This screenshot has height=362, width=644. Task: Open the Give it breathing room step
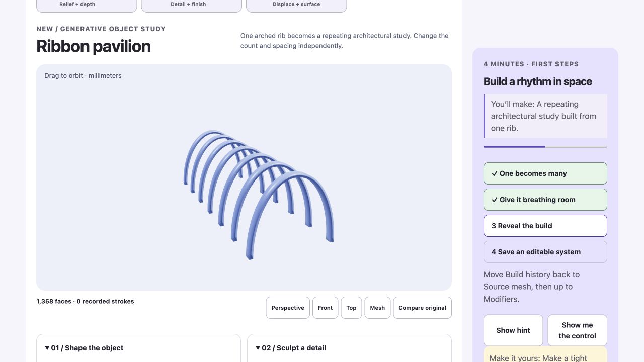545,200
